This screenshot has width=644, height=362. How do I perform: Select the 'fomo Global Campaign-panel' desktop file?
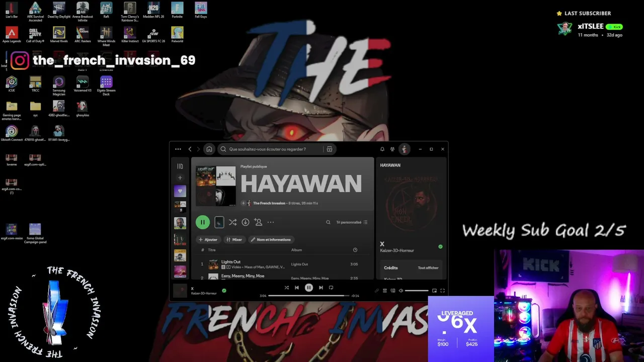point(35,234)
